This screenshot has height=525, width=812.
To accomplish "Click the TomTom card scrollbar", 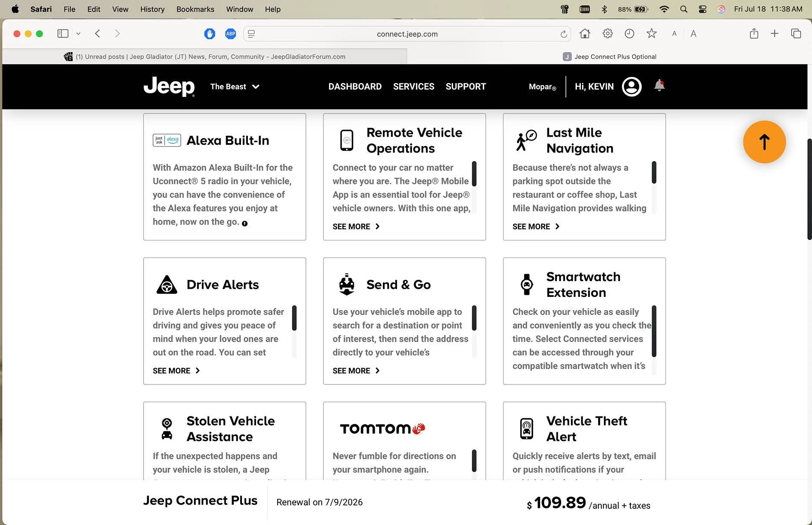I will [474, 461].
